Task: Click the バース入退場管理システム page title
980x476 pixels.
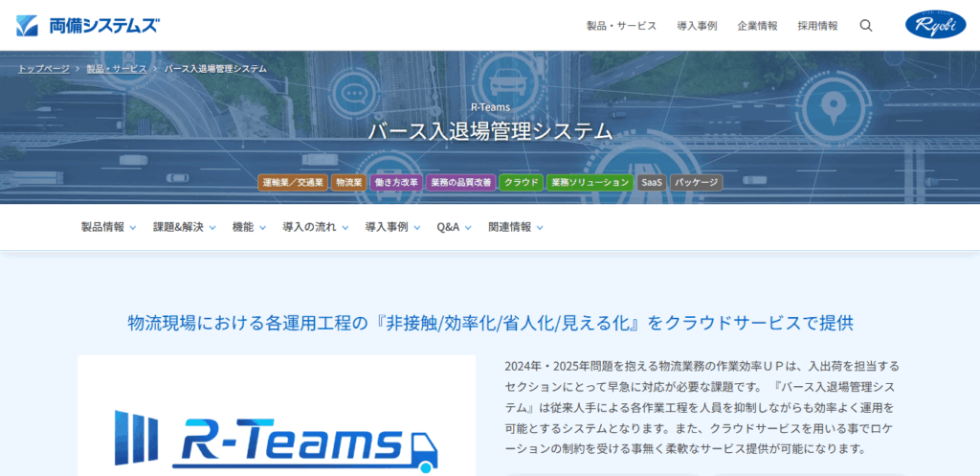Action: 490,131
